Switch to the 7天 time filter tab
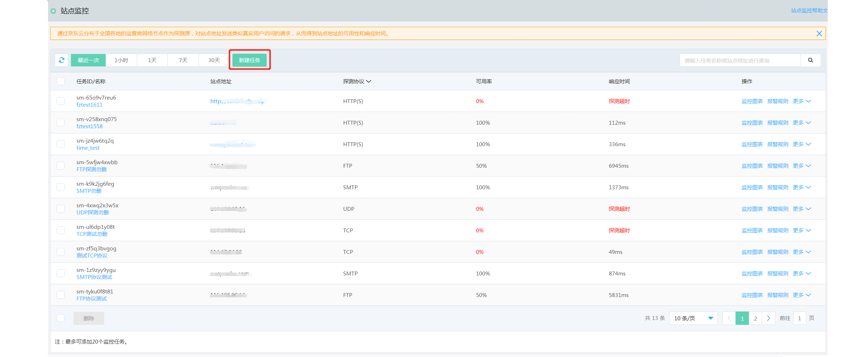This screenshot has width=868, height=357. [183, 60]
